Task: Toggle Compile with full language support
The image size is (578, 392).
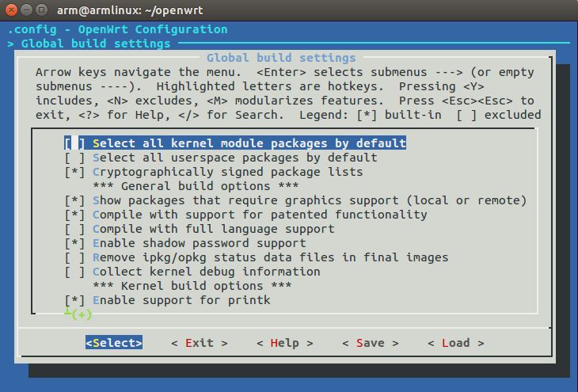Action: coord(200,229)
